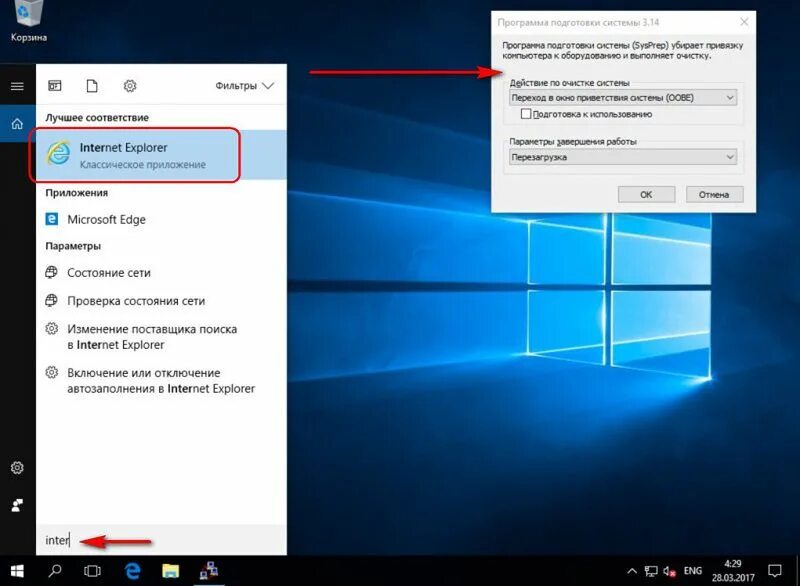
Task: Open settings gear in search sidebar
Action: [17, 468]
